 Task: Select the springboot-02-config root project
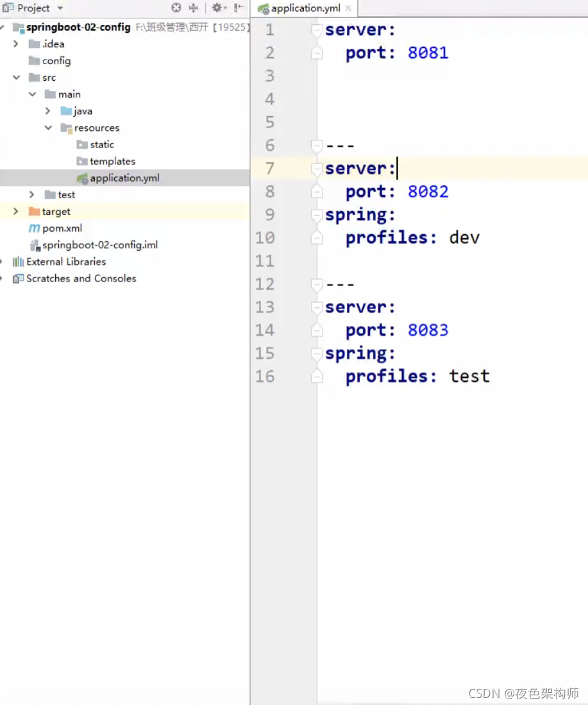tap(78, 27)
